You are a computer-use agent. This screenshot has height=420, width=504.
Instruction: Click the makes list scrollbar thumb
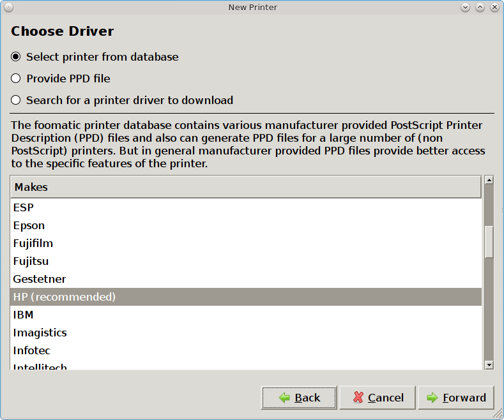click(489, 242)
